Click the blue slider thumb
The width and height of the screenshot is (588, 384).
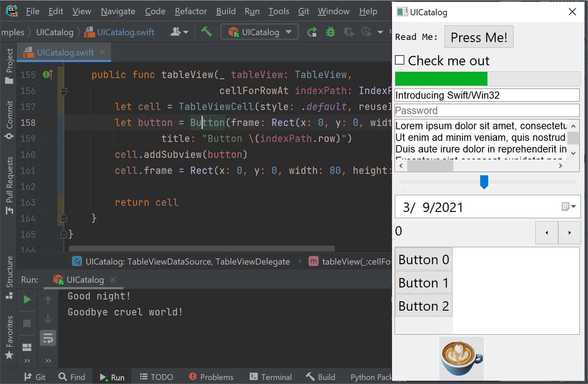point(484,182)
